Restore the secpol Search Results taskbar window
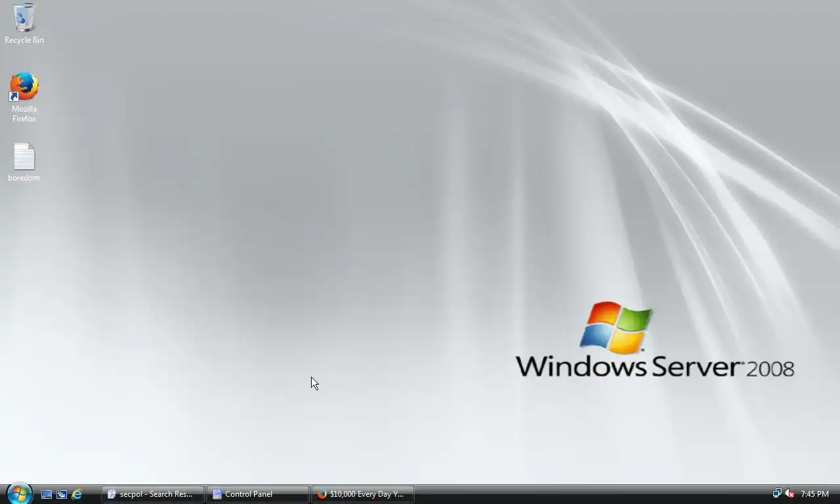The width and height of the screenshot is (840, 504). (x=153, y=494)
